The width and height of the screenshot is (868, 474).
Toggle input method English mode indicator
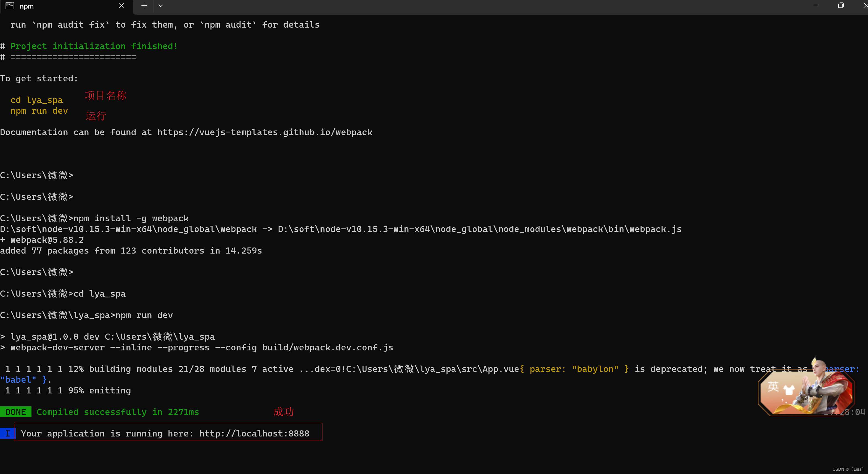click(773, 387)
